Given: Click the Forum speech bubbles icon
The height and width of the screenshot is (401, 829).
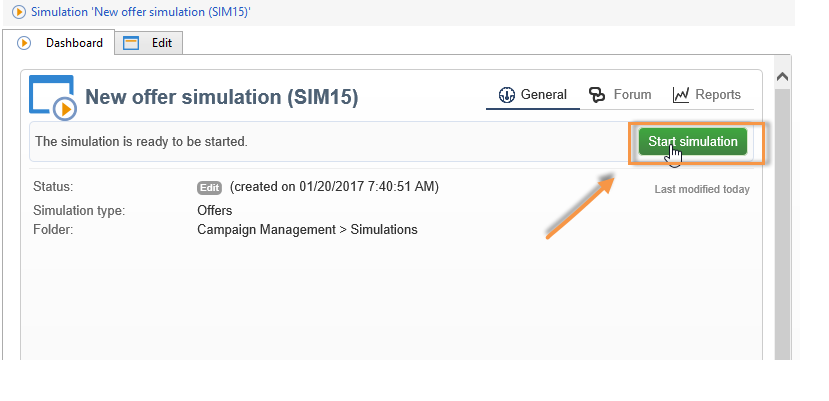Looking at the screenshot, I should click(x=597, y=95).
